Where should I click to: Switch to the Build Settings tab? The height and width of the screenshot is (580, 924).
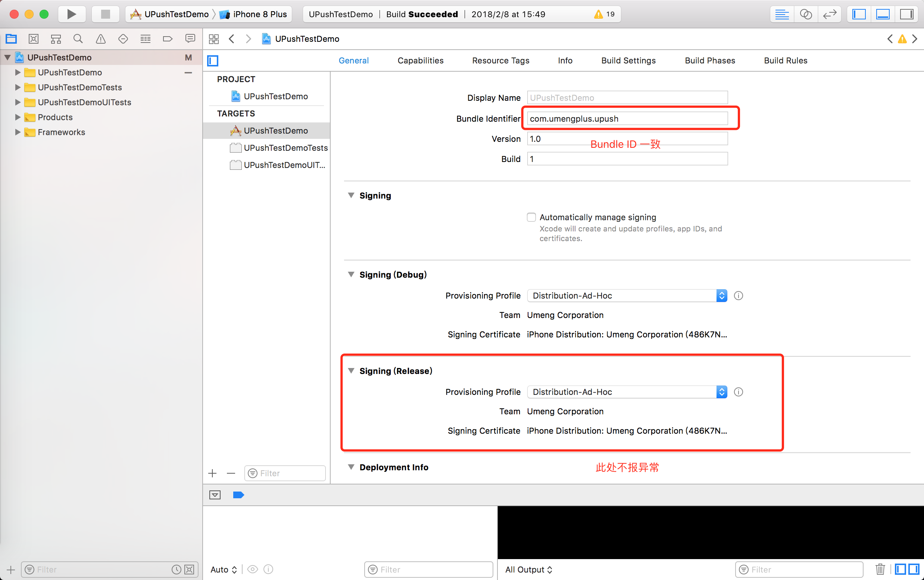(628, 60)
